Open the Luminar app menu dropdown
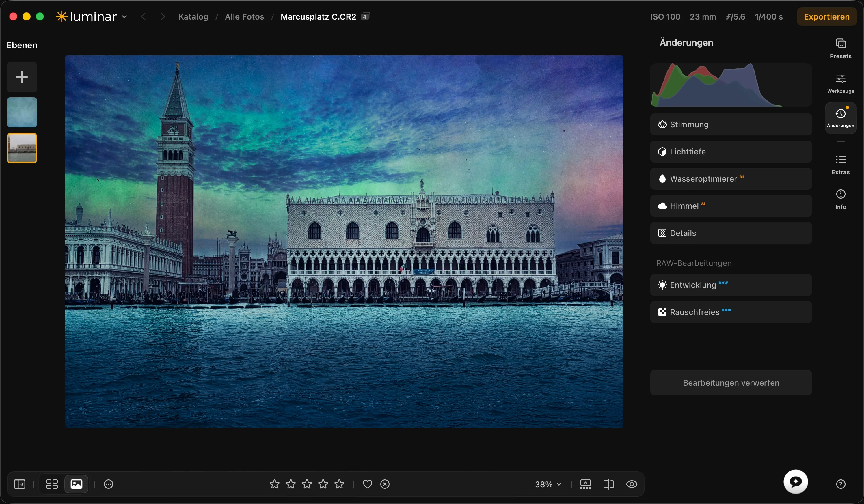The height and width of the screenshot is (504, 864). coord(92,17)
